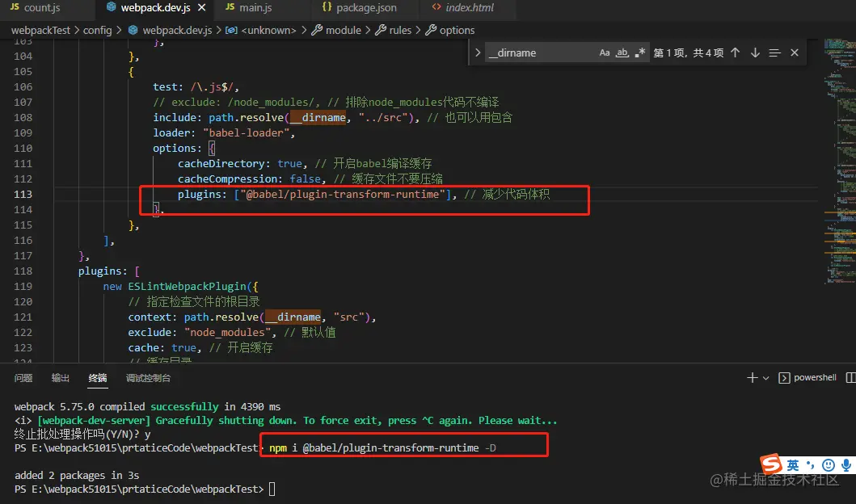This screenshot has width=856, height=504.
Task: Click config folder in breadcrumb
Action: [x=97, y=30]
